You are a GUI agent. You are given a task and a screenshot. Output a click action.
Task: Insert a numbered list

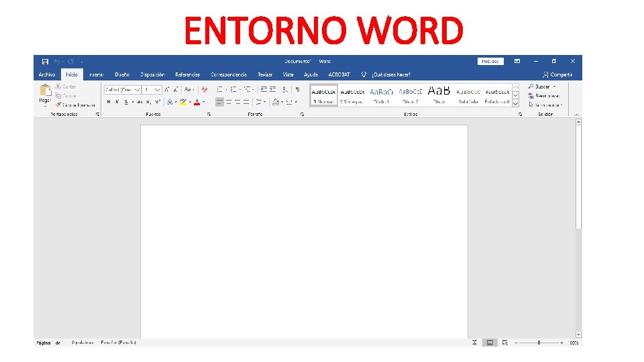coord(233,89)
